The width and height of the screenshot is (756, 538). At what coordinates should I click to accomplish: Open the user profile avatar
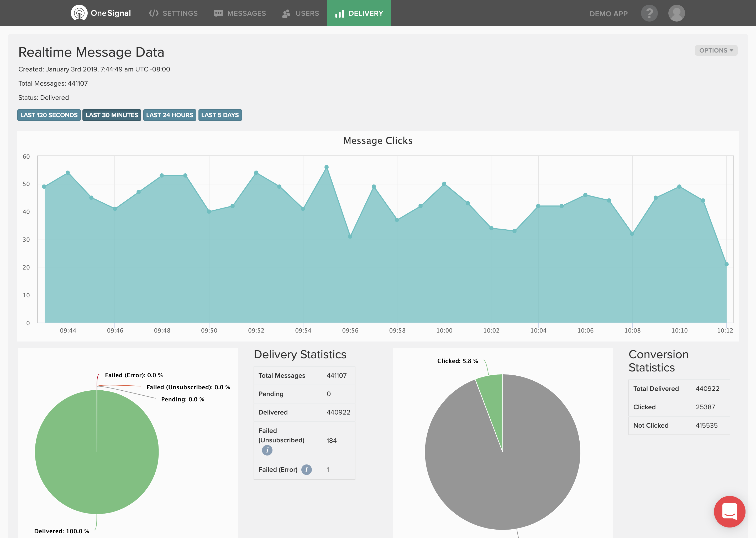[676, 13]
